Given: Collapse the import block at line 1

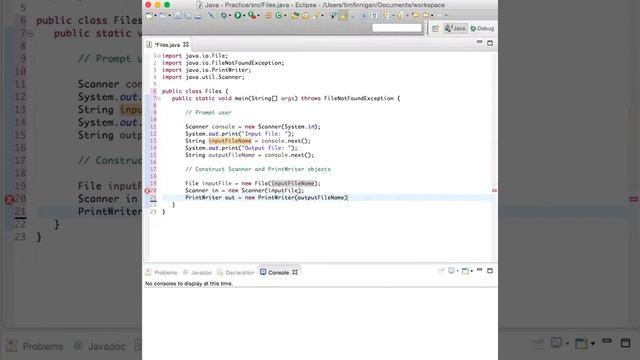Looking at the screenshot, I should coord(159,56).
